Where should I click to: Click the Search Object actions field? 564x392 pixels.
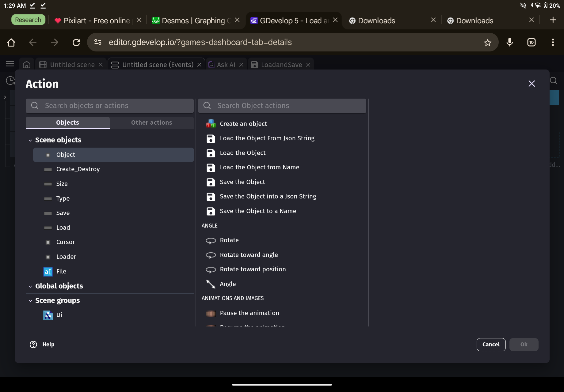coord(282,106)
